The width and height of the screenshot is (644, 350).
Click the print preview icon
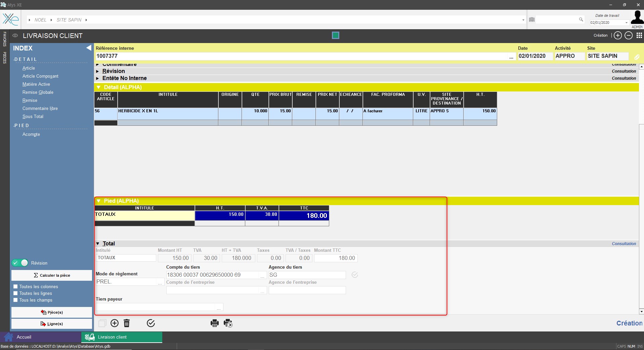coord(228,323)
